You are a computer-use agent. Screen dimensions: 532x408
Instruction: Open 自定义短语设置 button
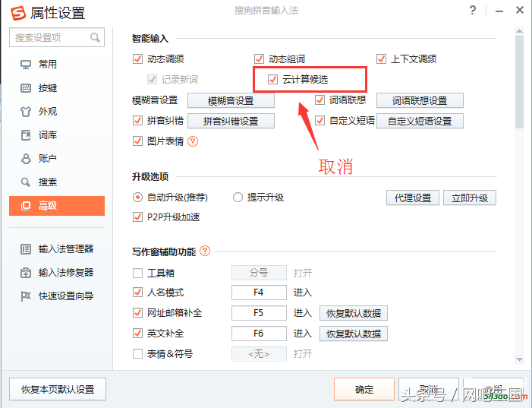(420, 121)
